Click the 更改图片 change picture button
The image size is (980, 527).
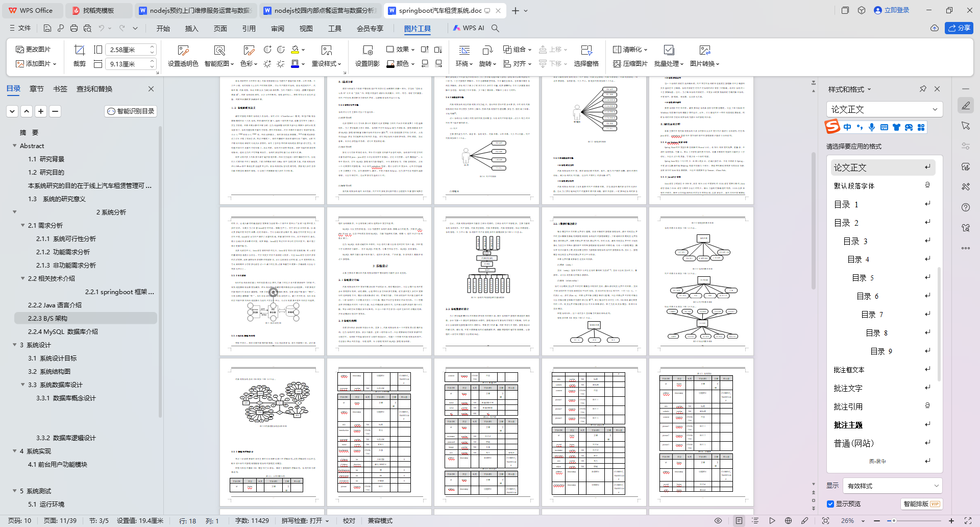(x=33, y=50)
